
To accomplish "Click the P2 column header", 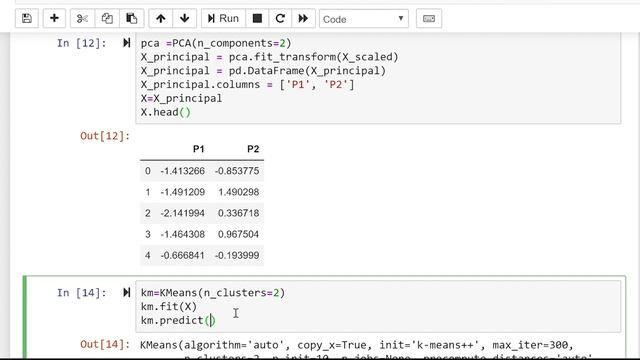I will pos(253,149).
